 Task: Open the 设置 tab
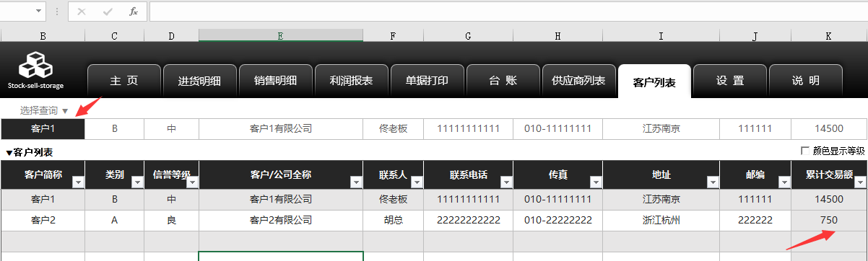730,81
